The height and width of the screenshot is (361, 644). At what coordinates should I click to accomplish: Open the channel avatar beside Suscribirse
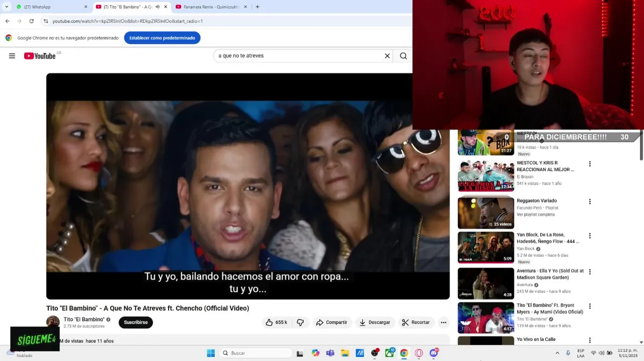point(53,322)
